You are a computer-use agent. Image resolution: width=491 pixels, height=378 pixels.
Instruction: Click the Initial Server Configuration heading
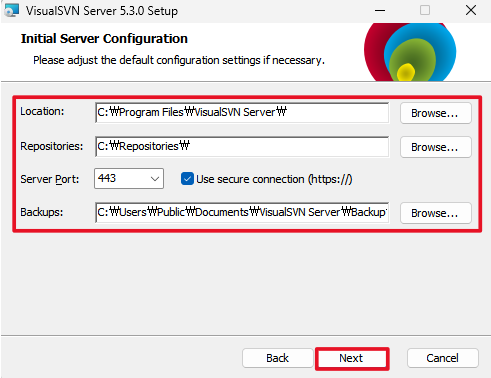[x=104, y=39]
